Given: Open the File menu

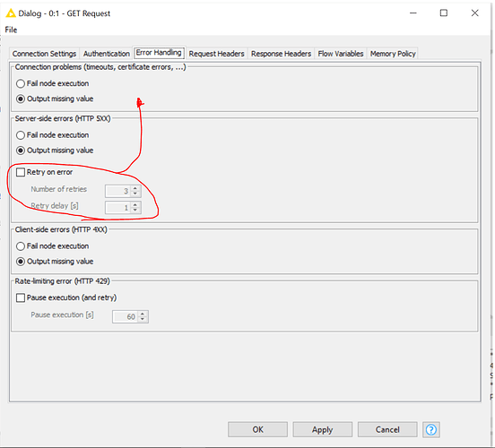Looking at the screenshot, I should [x=11, y=30].
